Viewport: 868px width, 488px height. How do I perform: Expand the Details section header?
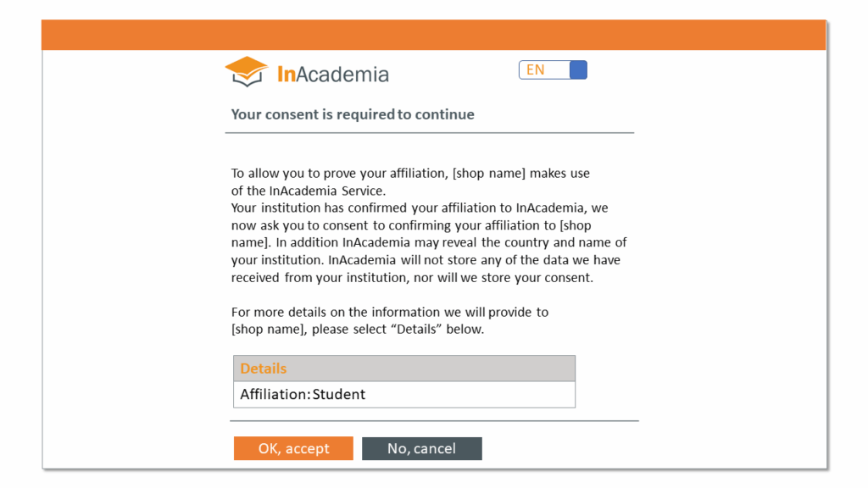[x=404, y=369]
